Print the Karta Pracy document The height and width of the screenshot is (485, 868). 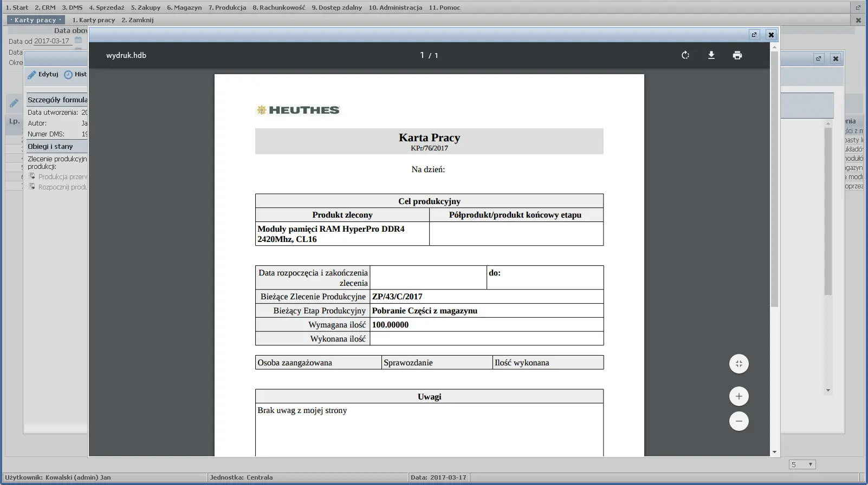pyautogui.click(x=737, y=55)
